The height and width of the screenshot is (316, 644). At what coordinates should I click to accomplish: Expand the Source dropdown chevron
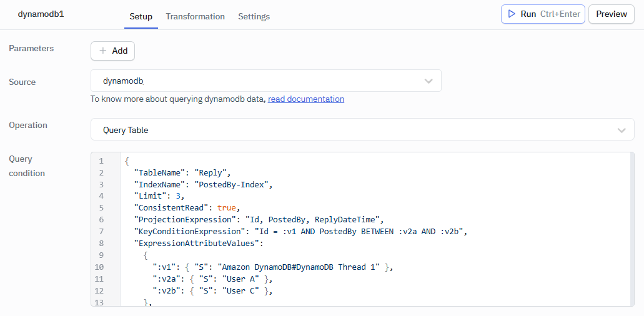(429, 81)
